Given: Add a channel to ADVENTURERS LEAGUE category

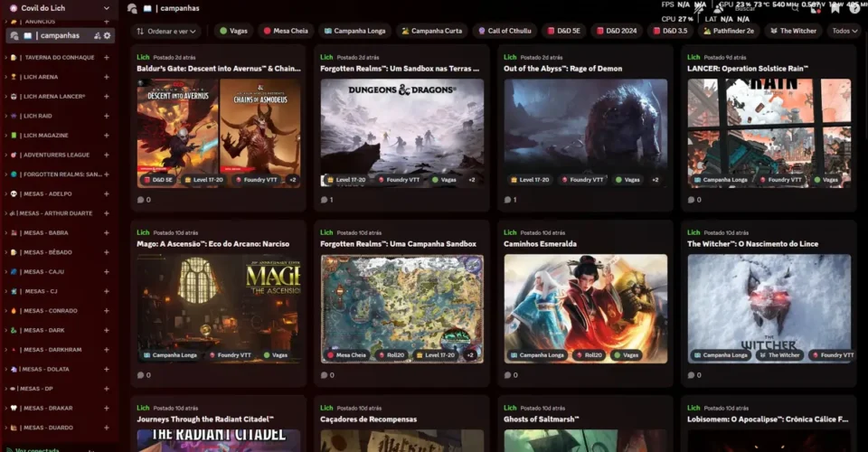Looking at the screenshot, I should tap(107, 155).
